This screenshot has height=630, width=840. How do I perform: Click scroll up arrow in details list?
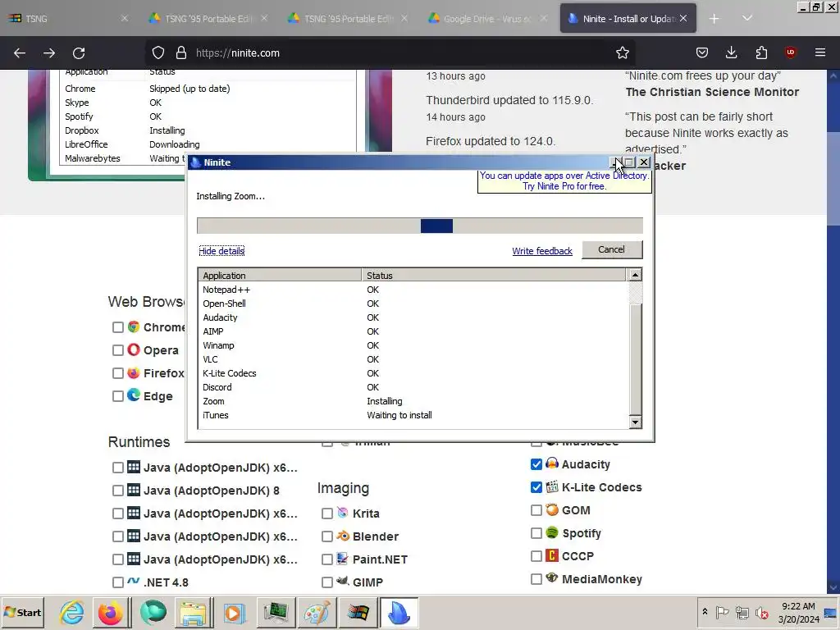(x=635, y=275)
